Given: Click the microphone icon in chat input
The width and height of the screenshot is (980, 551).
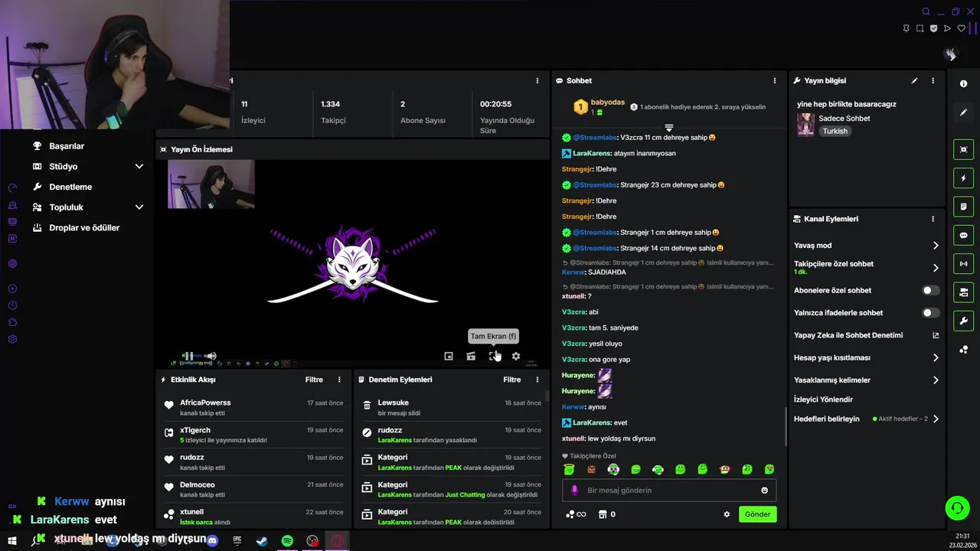Looking at the screenshot, I should [x=575, y=491].
